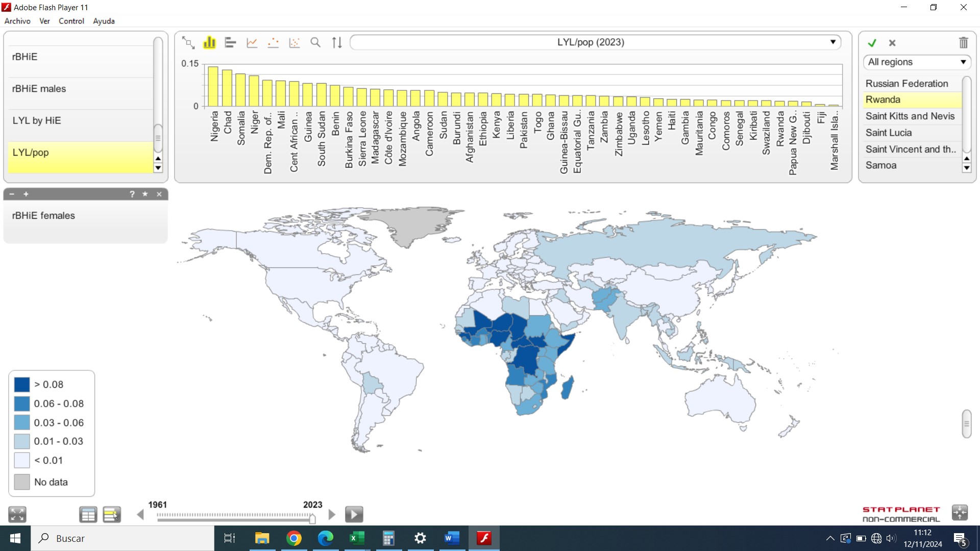The image size is (980, 551).
Task: Click the 0.01 - 0.03 legend swatch
Action: coord(22,441)
